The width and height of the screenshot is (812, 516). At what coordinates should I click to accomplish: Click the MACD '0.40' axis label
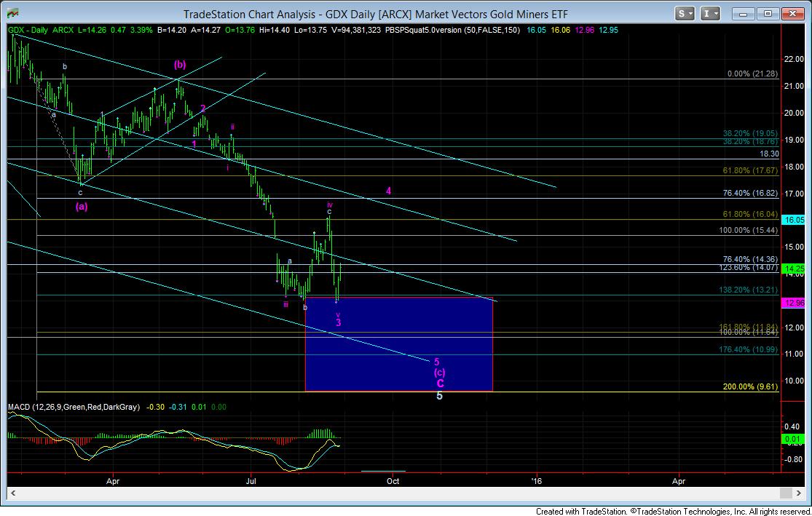(x=792, y=427)
